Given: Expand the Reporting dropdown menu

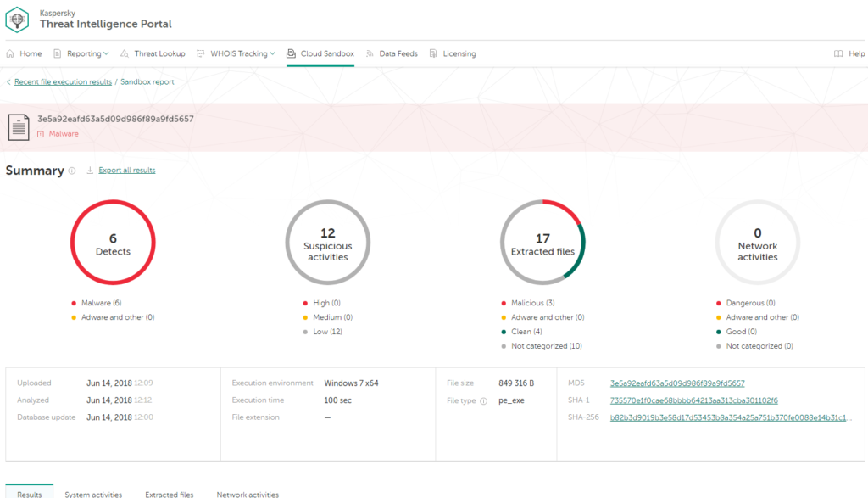Looking at the screenshot, I should [x=89, y=53].
